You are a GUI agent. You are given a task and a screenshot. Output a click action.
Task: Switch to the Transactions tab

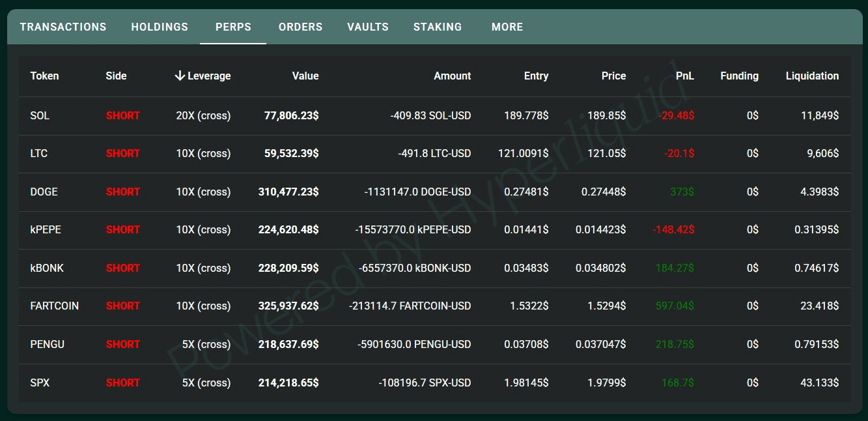pos(63,27)
